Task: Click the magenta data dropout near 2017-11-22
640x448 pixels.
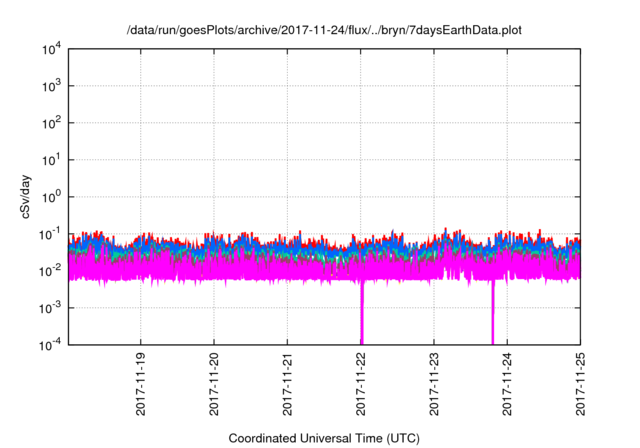Action: pos(362,312)
